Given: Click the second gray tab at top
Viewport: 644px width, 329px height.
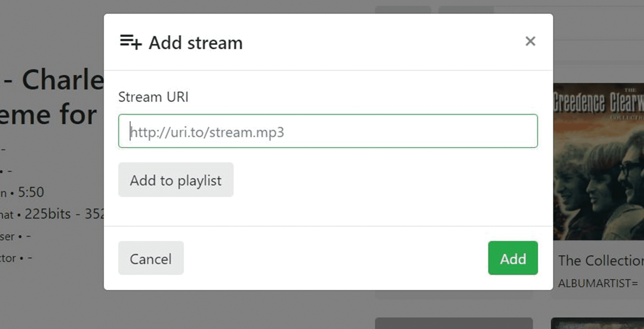Looking at the screenshot, I should 466,9.
